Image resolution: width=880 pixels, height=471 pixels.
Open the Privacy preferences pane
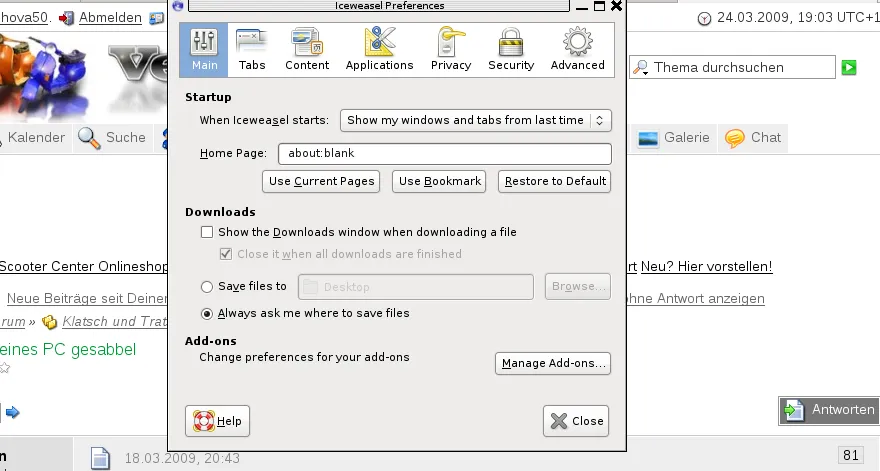(x=451, y=50)
